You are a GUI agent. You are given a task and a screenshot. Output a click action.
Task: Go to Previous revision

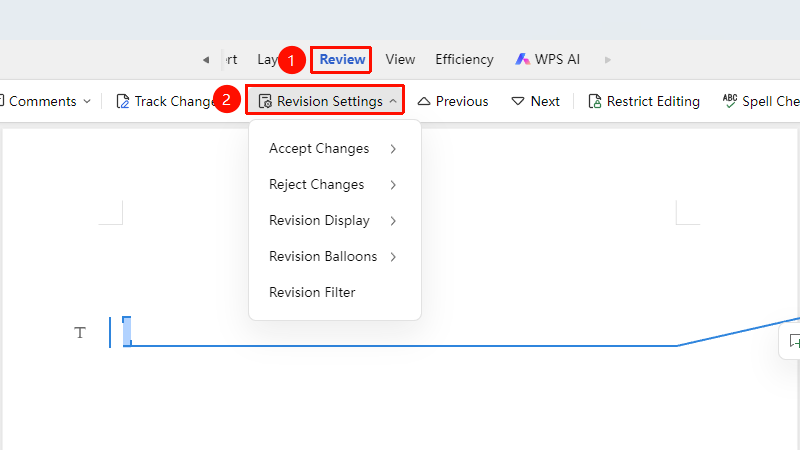(x=462, y=101)
